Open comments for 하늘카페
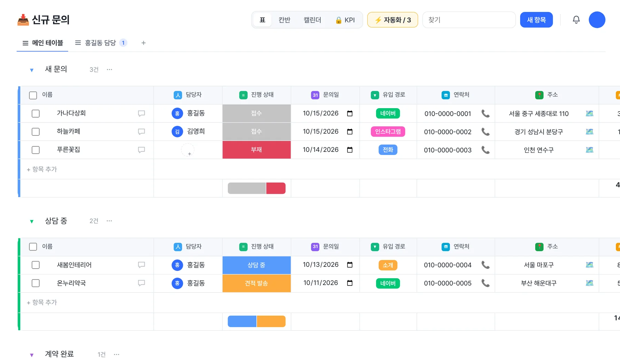 click(x=141, y=132)
